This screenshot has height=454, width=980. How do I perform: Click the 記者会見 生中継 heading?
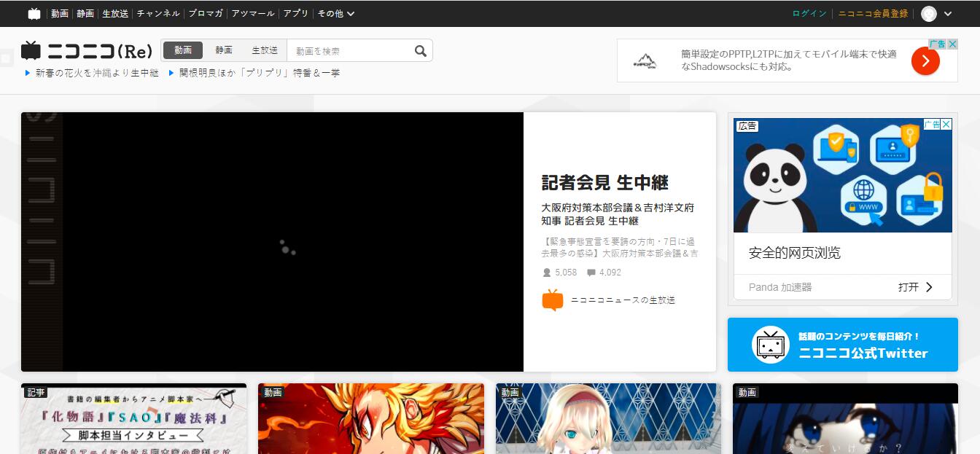coord(605,182)
